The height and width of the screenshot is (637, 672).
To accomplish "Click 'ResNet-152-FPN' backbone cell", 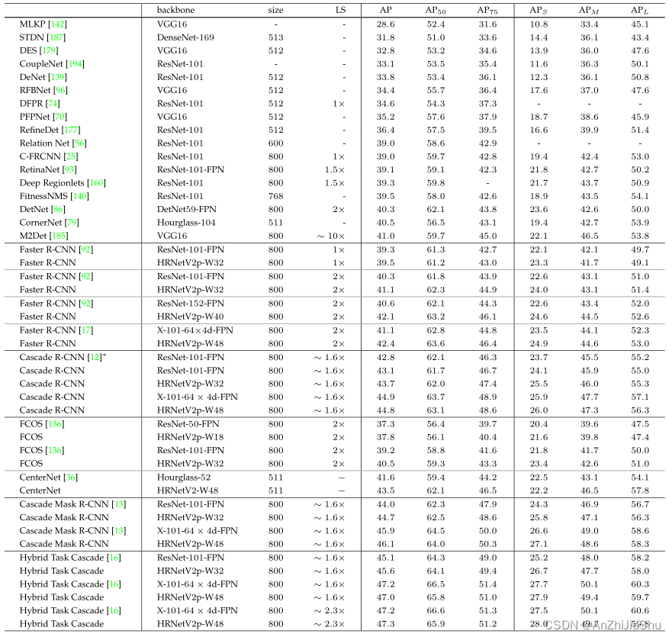I will (190, 304).
